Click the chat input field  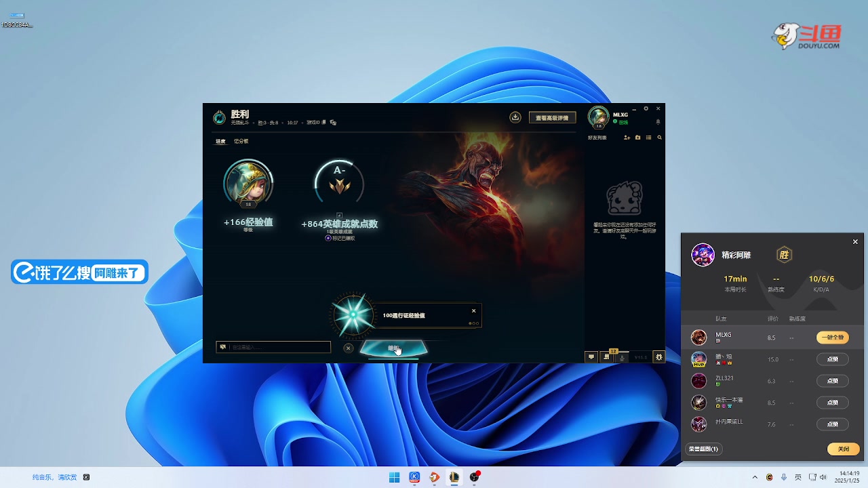pos(274,347)
